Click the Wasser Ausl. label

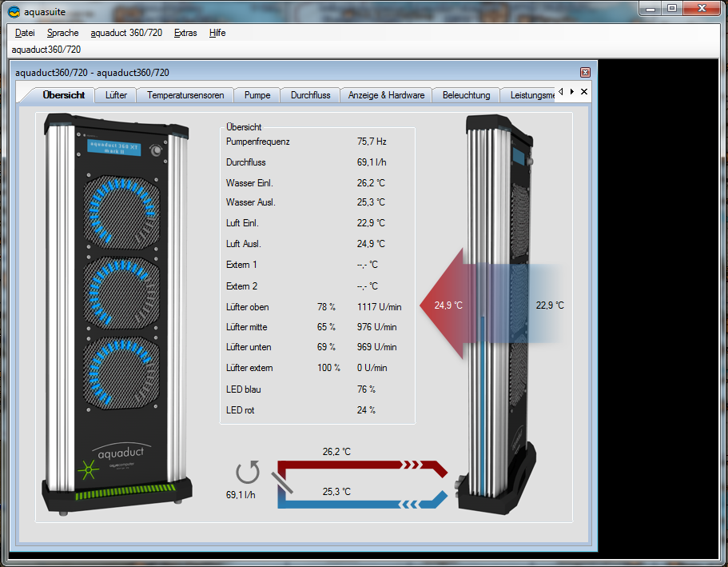tap(251, 202)
